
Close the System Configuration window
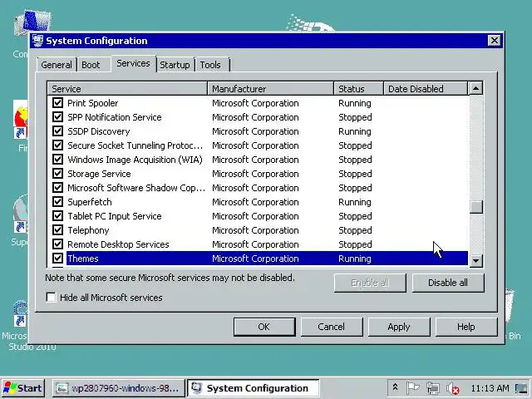[494, 41]
